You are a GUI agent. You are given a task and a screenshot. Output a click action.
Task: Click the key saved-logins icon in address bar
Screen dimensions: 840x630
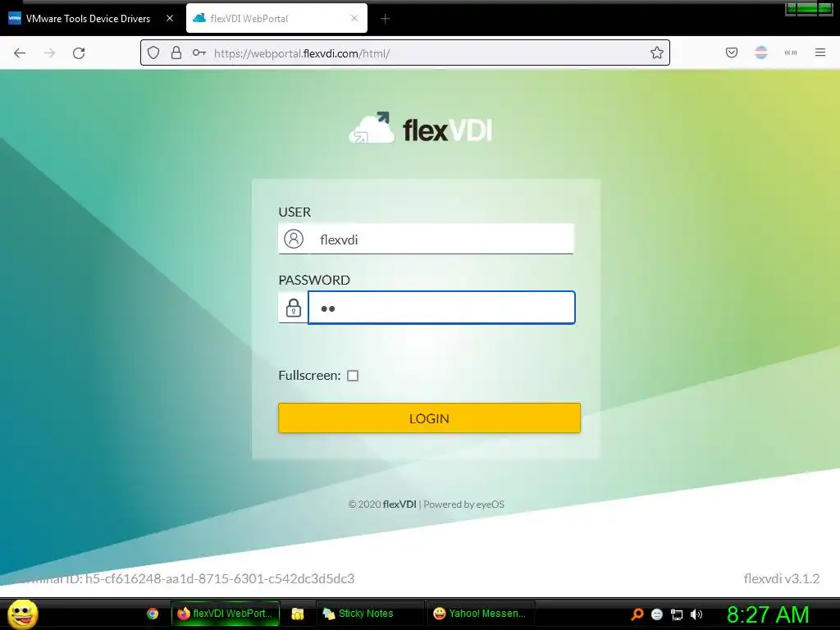coord(199,52)
